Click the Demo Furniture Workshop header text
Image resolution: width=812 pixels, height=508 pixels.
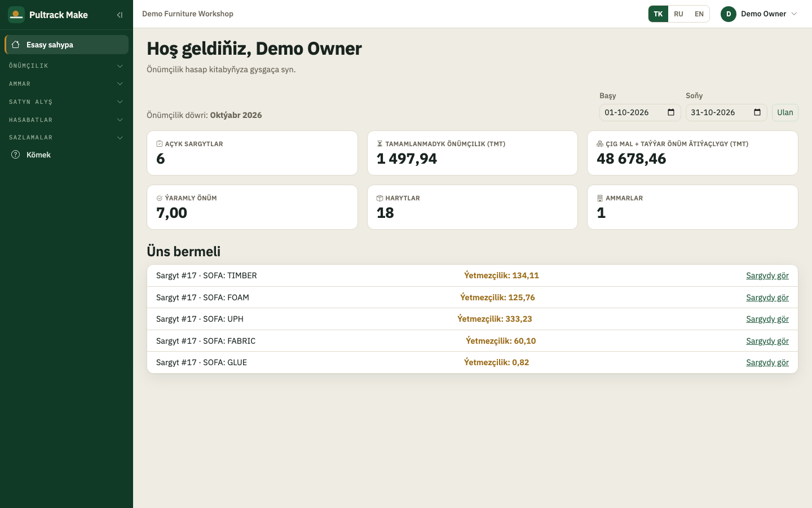pyautogui.click(x=188, y=14)
